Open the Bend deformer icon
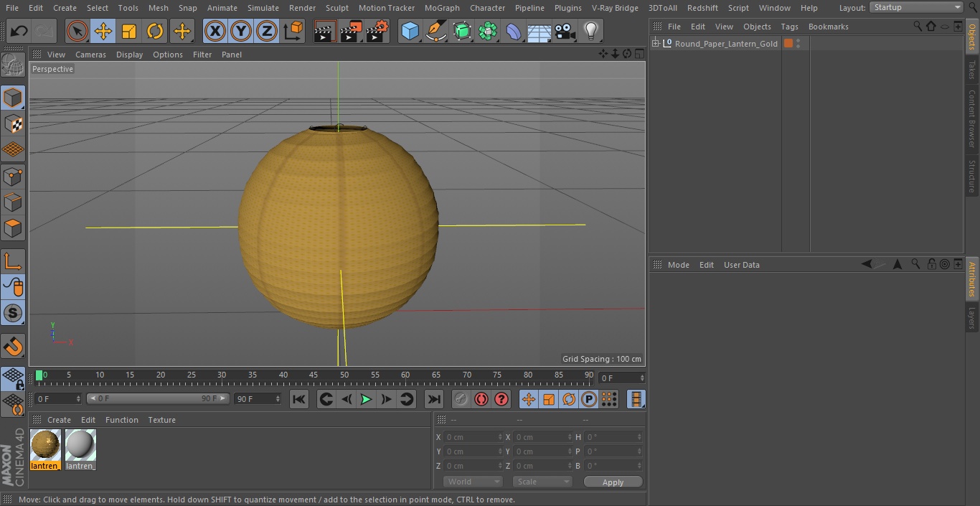Screen dimensions: 980x506 (514, 32)
